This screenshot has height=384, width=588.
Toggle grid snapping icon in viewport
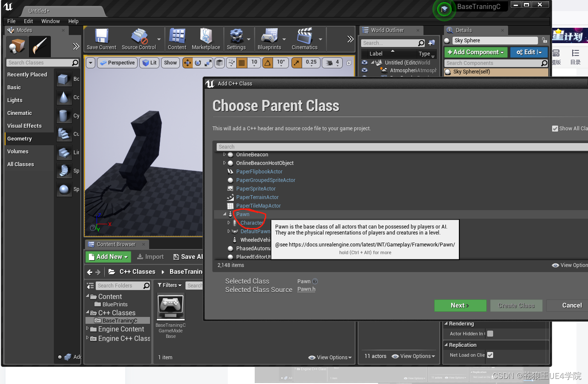click(x=242, y=63)
